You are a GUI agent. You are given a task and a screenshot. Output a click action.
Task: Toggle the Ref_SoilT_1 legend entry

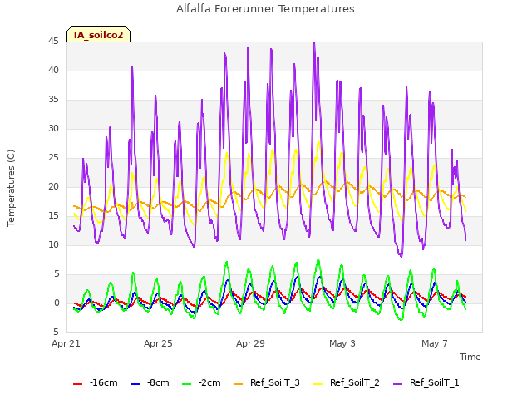(426, 382)
